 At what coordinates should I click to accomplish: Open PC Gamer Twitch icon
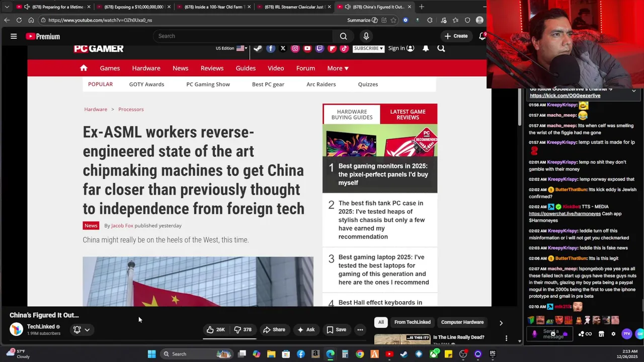319,48
